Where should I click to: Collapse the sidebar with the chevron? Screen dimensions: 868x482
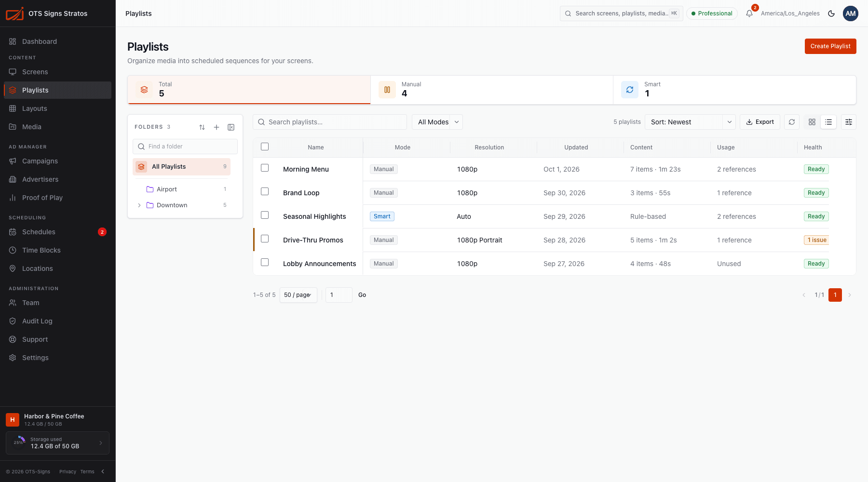pos(103,471)
